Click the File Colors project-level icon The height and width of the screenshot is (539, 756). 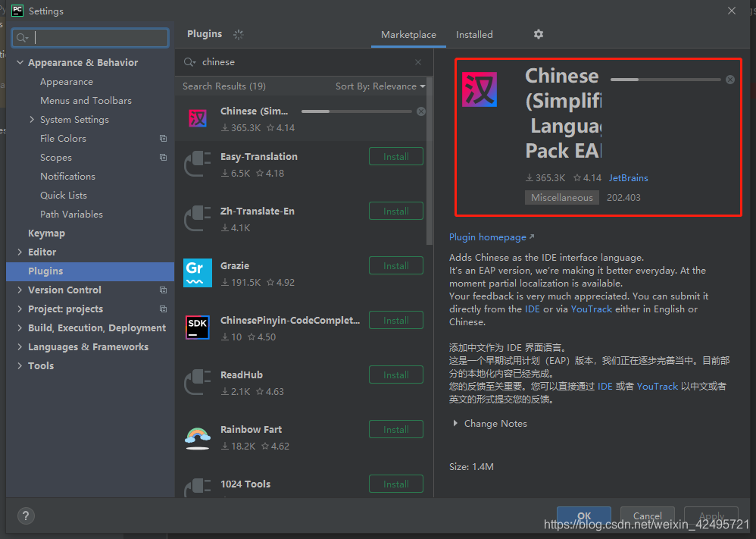pos(164,139)
